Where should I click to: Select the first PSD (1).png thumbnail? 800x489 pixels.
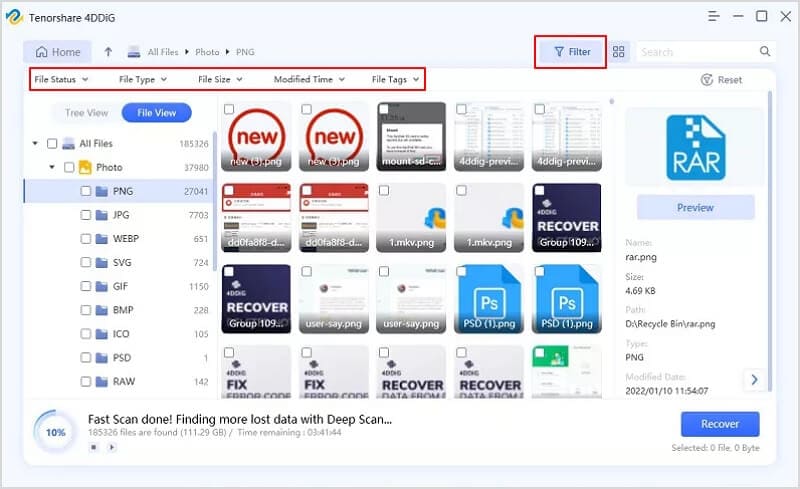click(489, 299)
